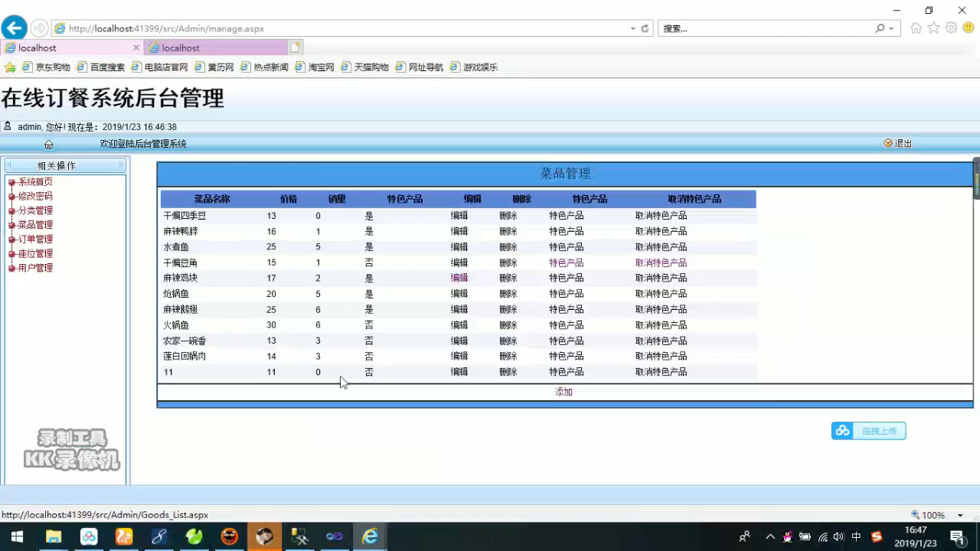Open the zoom level dropdown arrow
Viewport: 980px width, 551px height.
point(960,515)
